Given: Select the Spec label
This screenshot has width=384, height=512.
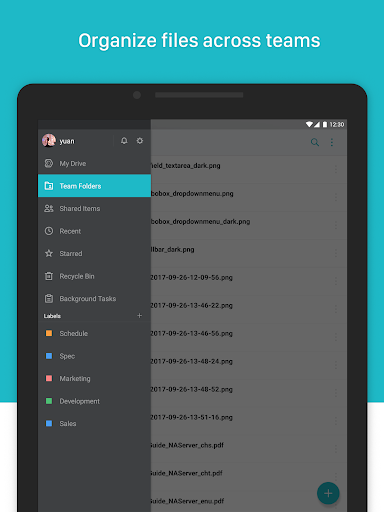Looking at the screenshot, I should [94, 356].
